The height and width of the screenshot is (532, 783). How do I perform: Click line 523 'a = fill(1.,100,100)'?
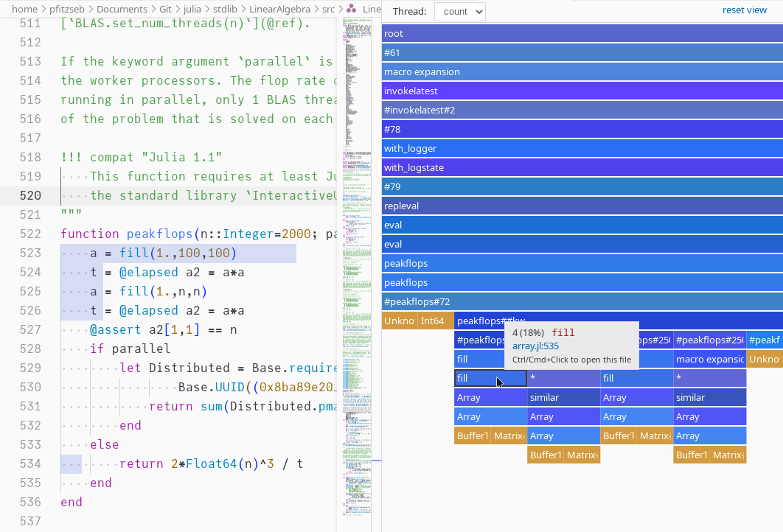163,253
